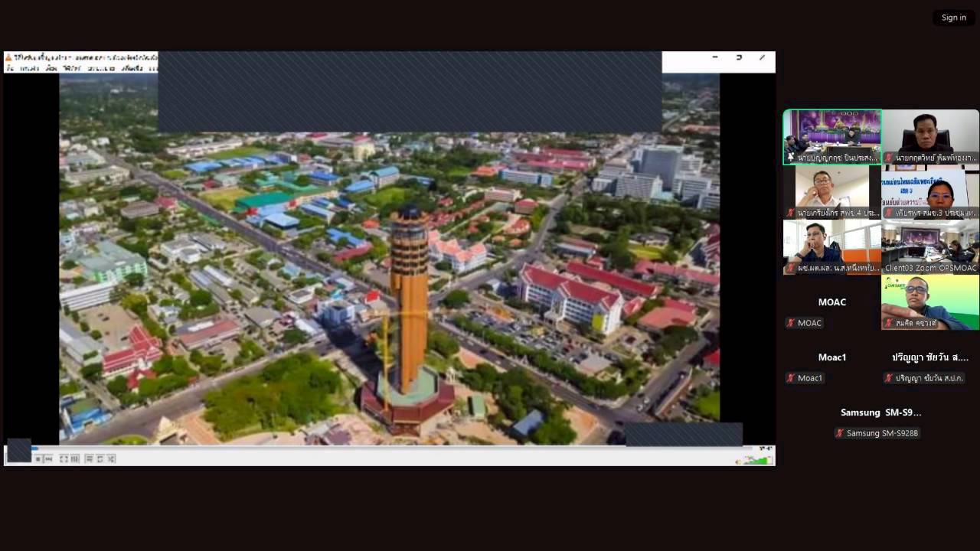Select the active speaker green-bordered tile
This screenshot has height=551, width=980.
832,136
